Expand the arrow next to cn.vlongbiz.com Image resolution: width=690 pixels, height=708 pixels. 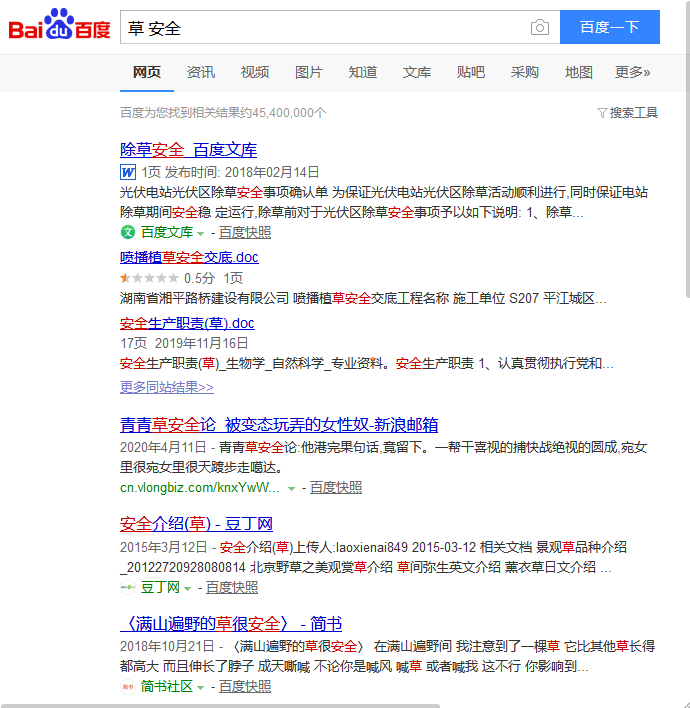click(292, 489)
